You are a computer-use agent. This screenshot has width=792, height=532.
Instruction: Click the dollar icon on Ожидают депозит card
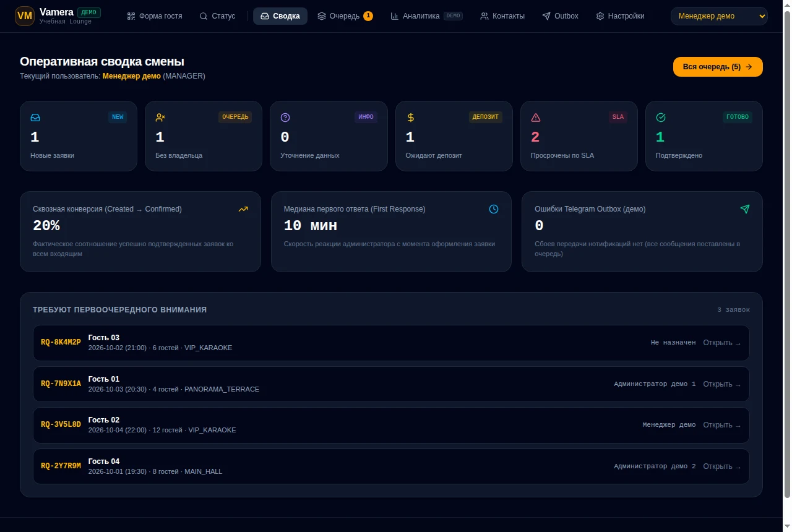(x=411, y=118)
